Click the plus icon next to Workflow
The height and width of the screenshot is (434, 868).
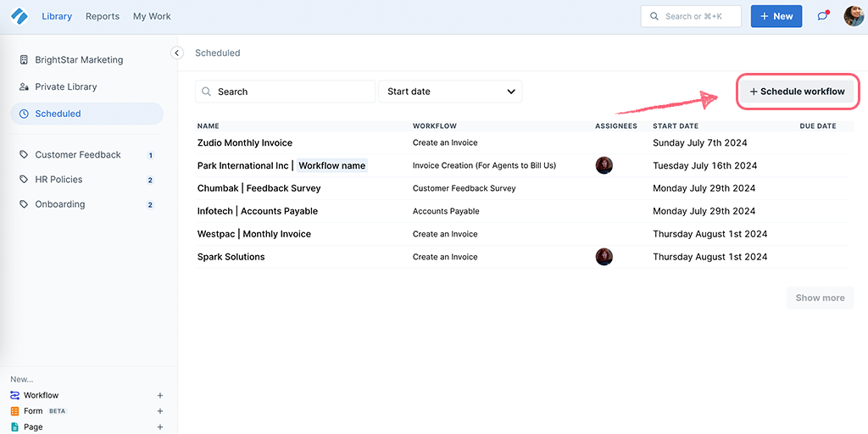(x=160, y=395)
